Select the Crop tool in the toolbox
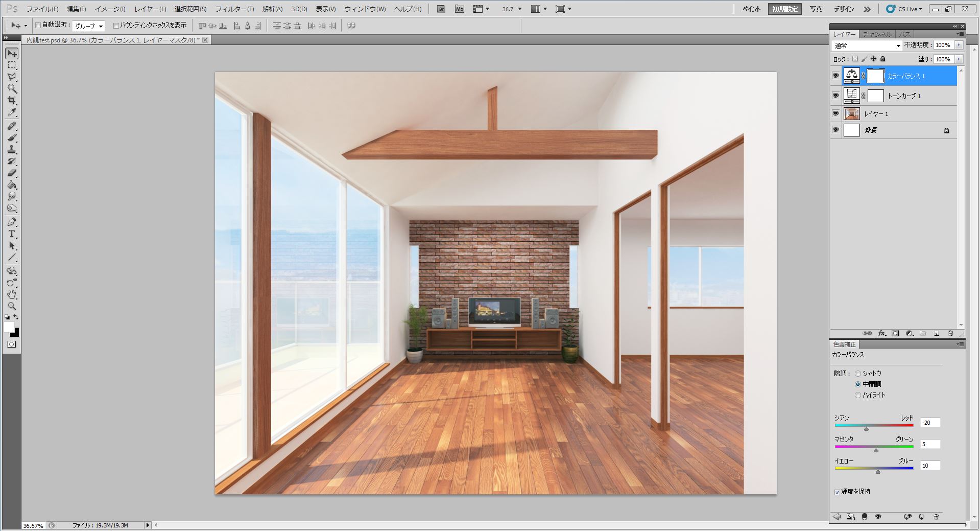 pos(12,100)
